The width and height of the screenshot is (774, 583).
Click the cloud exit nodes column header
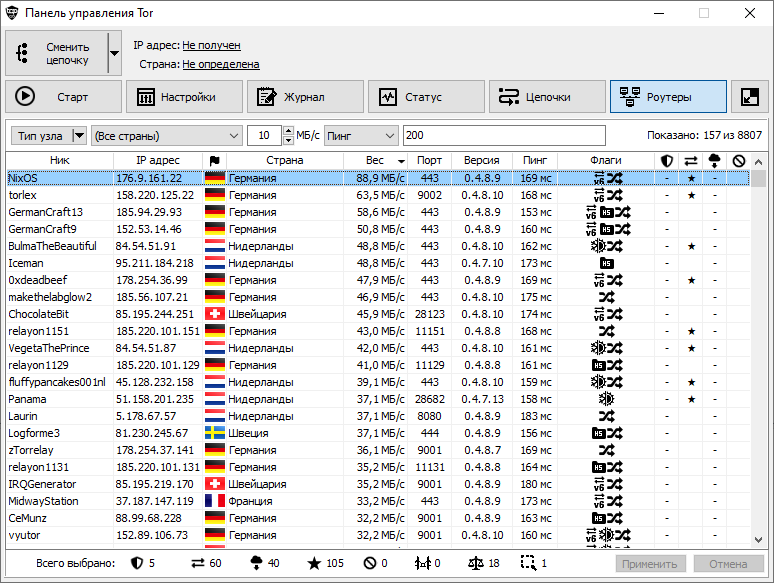pyautogui.click(x=714, y=160)
